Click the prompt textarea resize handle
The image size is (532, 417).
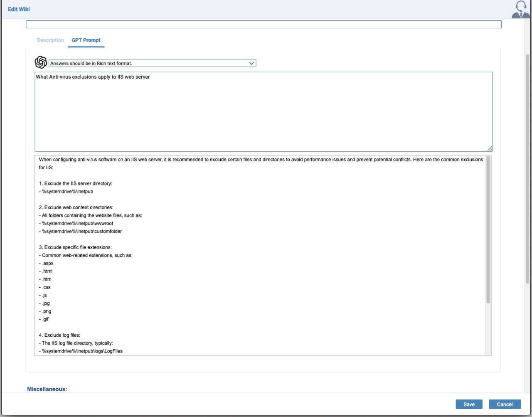click(489, 148)
